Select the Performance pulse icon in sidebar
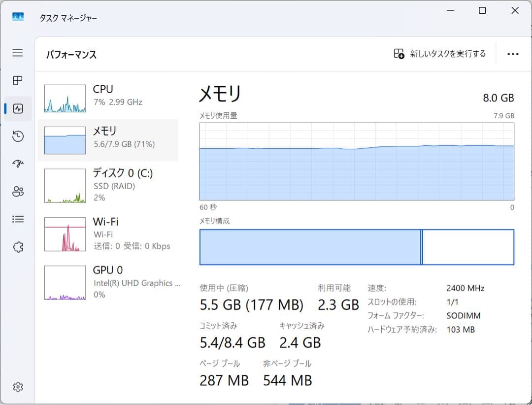 point(17,108)
